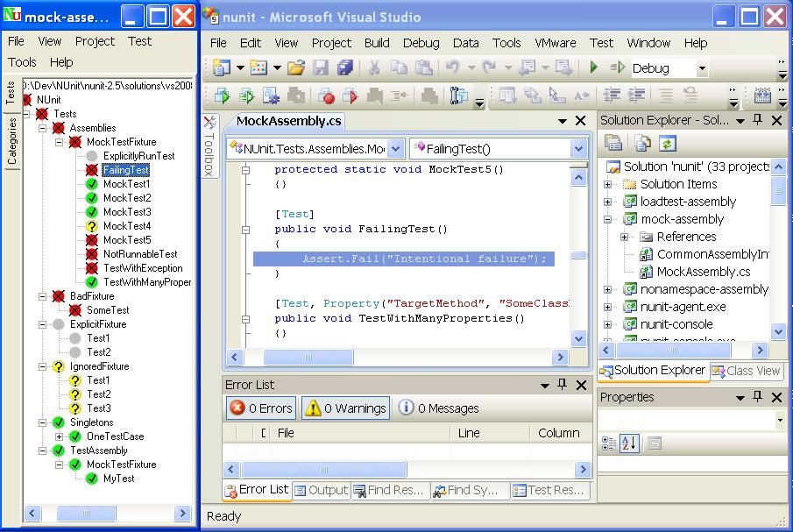Click the Add New Item toolbar icon
Viewport: 793px width, 532px height.
pos(258,67)
